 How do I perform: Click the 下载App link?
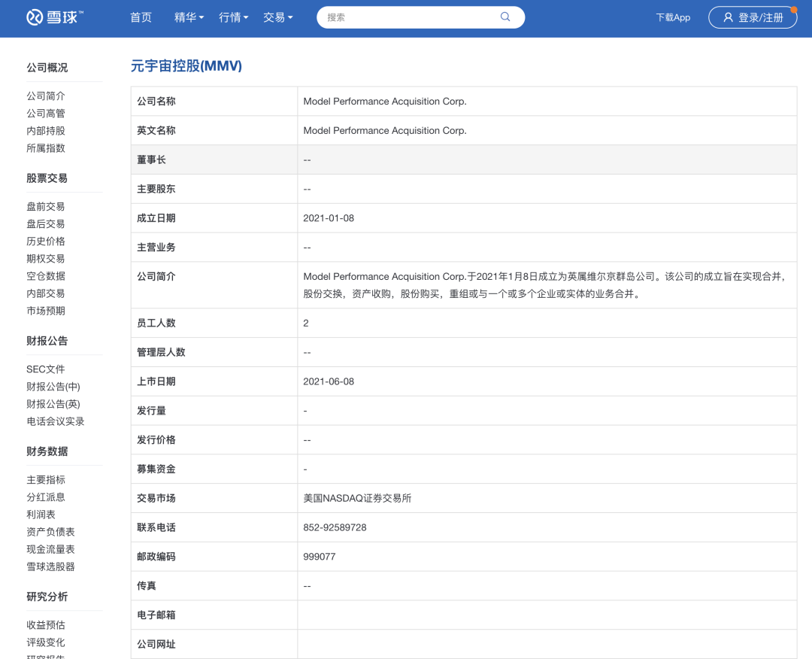pyautogui.click(x=673, y=17)
